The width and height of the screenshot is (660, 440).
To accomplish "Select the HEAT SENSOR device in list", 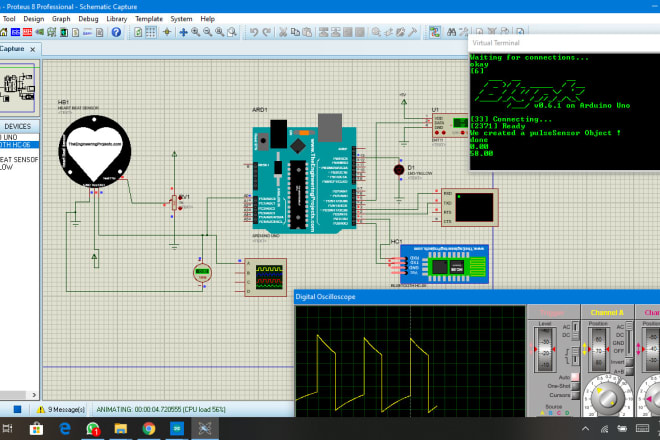I will 19,160.
